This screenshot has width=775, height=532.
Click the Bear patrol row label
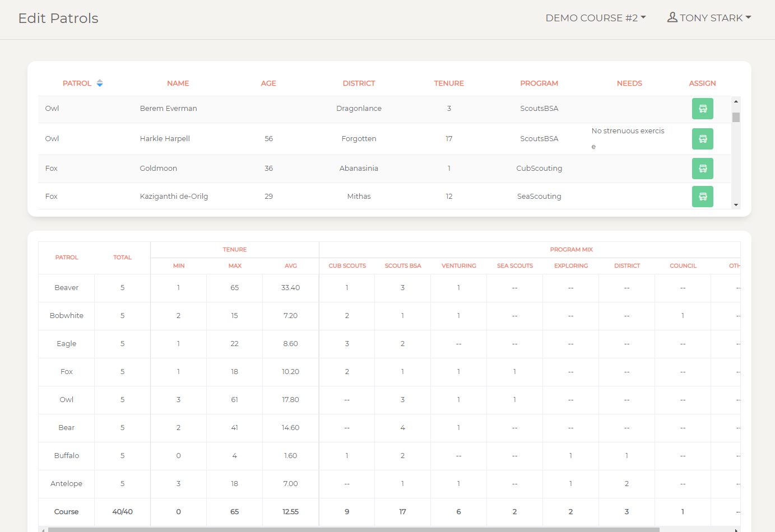(x=66, y=428)
